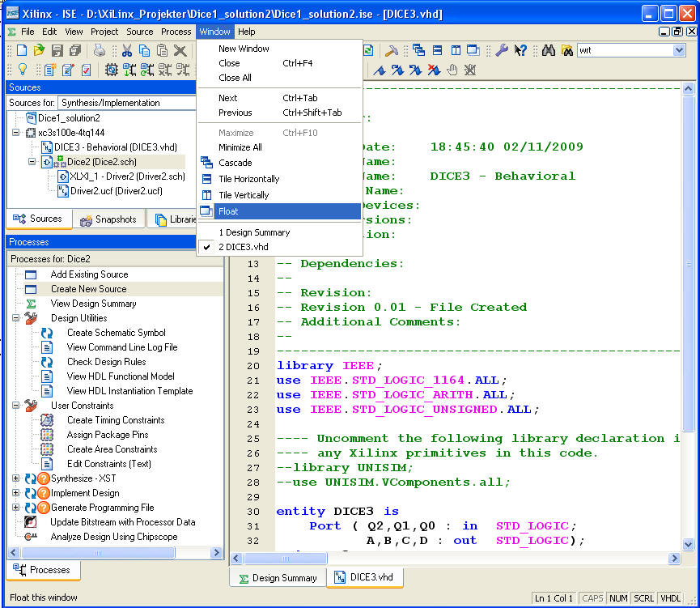Image resolution: width=700 pixels, height=608 pixels.
Task: Collapse the Design Utilities process group
Action: pos(15,318)
